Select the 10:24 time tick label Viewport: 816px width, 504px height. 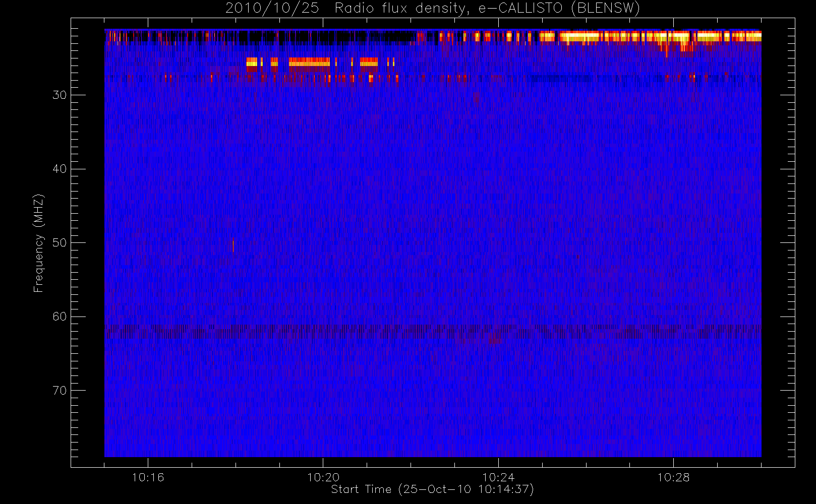498,477
